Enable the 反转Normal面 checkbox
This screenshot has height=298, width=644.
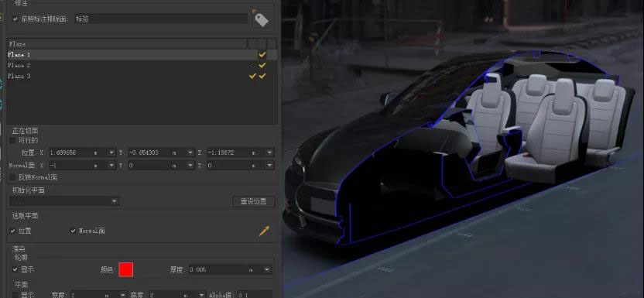[12, 177]
